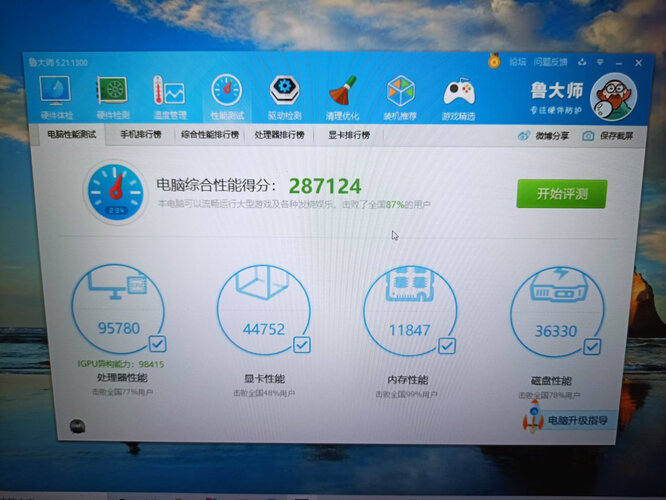Viewport: 666px width, 500px height.
Task: Open the 论坛 forum link
Action: [x=518, y=62]
